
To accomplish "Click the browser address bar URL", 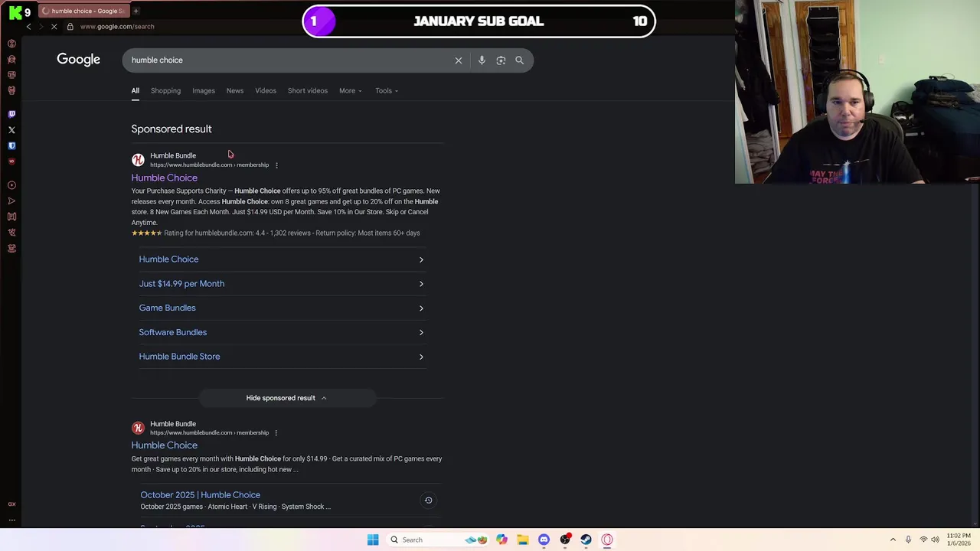I will [117, 26].
